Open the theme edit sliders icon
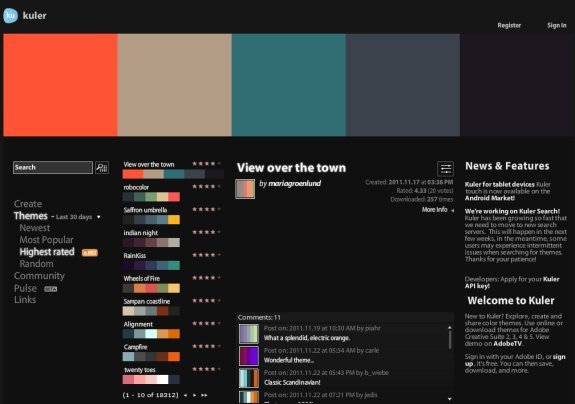The image size is (575, 404). (445, 169)
